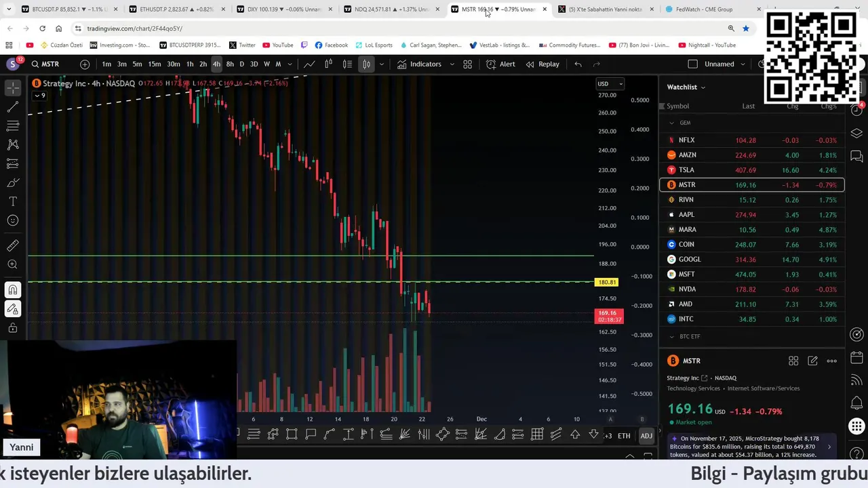Select GOOGL in the watchlist
The height and width of the screenshot is (488, 868).
tap(751, 260)
